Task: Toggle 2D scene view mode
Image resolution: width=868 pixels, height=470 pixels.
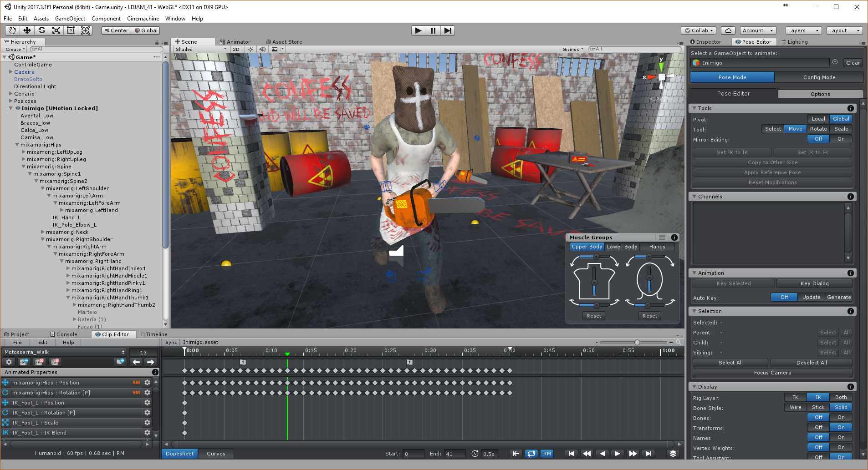Action: (236, 49)
